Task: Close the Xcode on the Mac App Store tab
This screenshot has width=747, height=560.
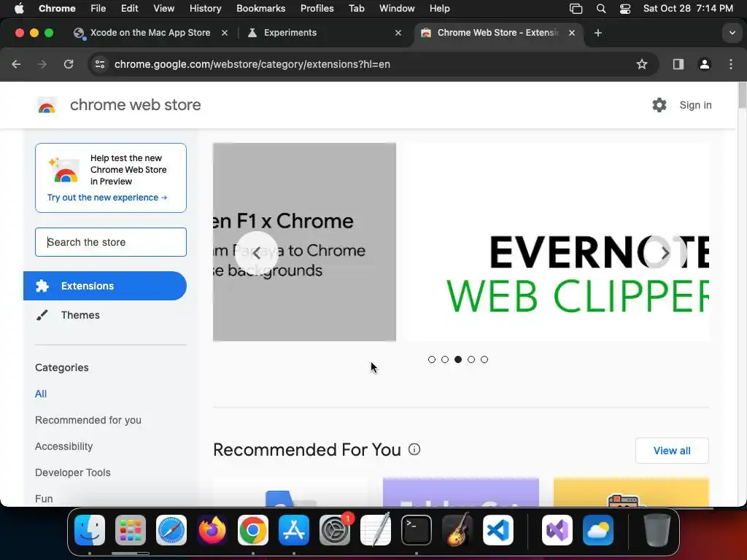Action: (225, 33)
